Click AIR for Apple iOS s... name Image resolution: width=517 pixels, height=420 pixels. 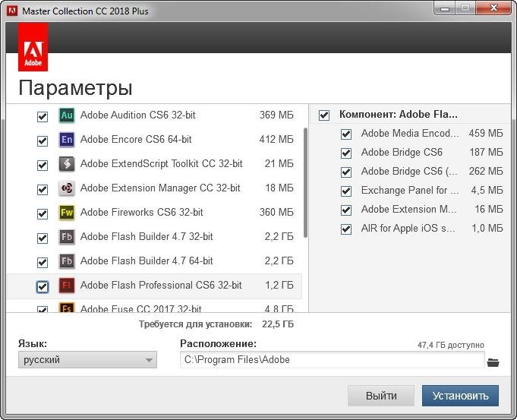coord(408,229)
